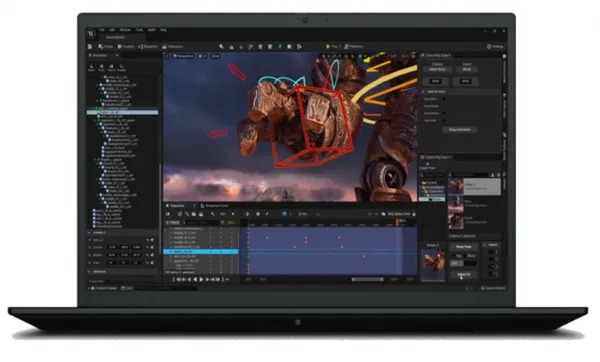Click the Paste Pose button
The height and width of the screenshot is (362, 600).
point(463,247)
